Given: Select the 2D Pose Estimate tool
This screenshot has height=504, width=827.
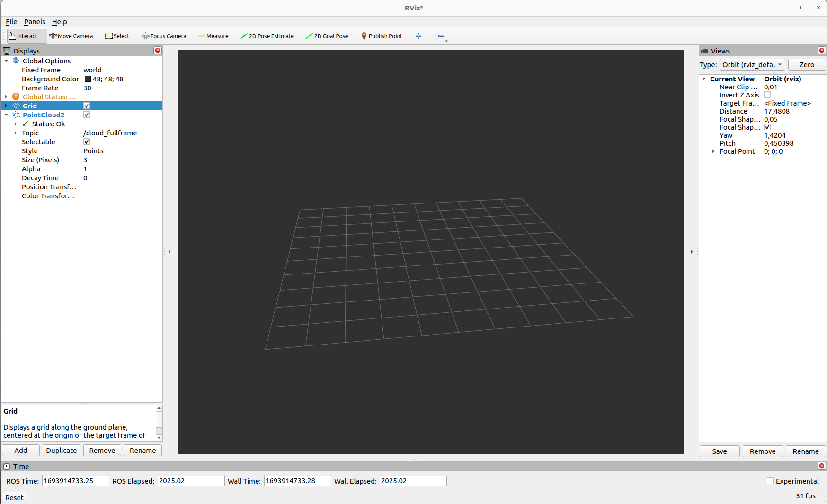Looking at the screenshot, I should pyautogui.click(x=267, y=36).
